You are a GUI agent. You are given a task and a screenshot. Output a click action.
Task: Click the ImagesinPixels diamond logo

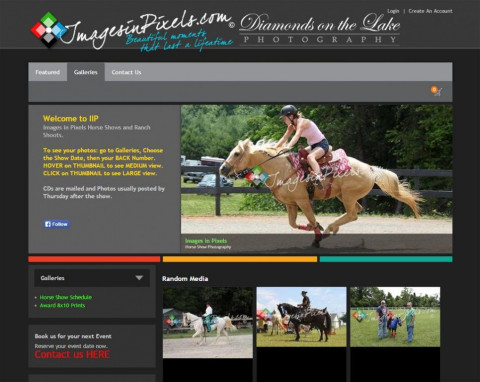point(49,30)
